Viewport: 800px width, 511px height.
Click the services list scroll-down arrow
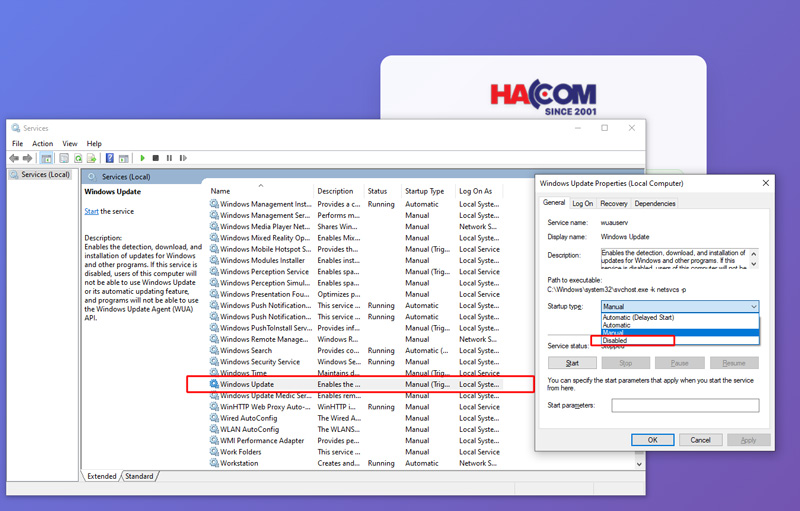[x=639, y=464]
